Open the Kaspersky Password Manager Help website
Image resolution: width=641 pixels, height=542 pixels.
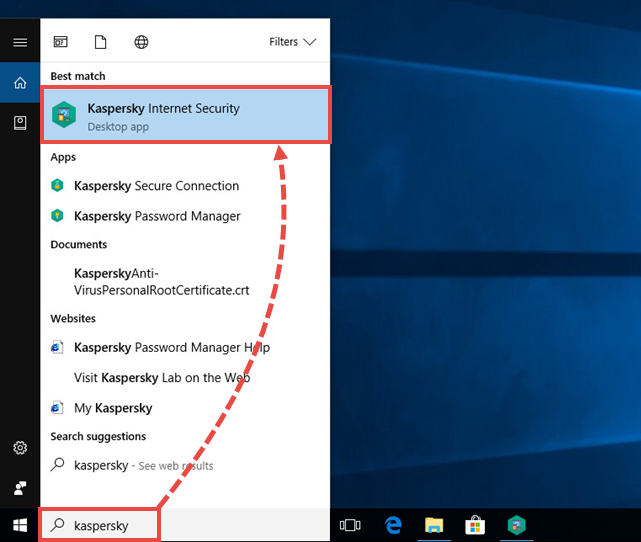[x=185, y=347]
